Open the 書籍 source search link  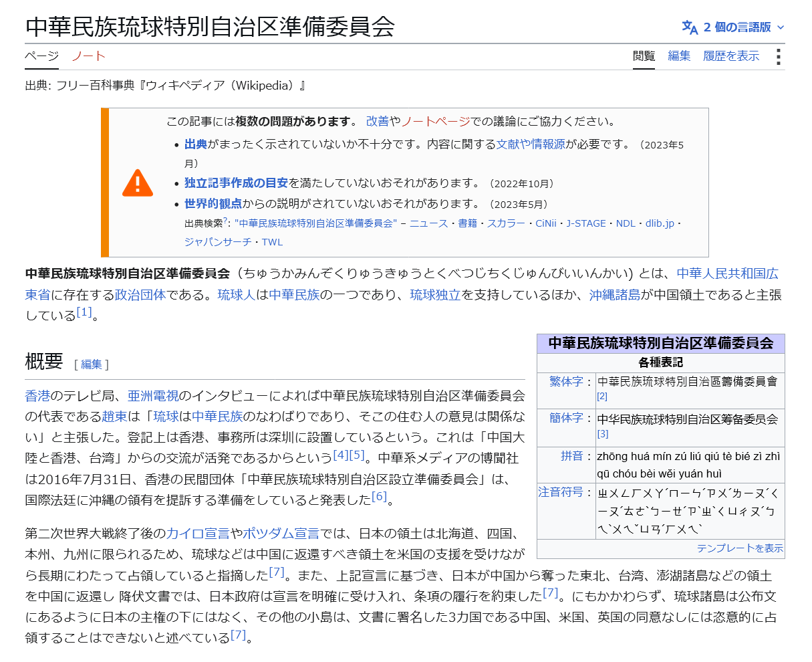468,223
